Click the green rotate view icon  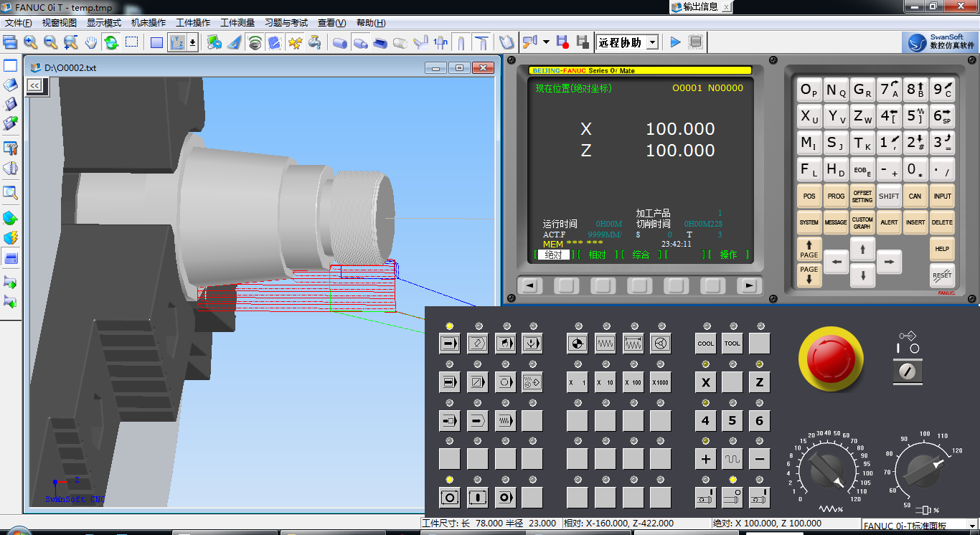111,42
